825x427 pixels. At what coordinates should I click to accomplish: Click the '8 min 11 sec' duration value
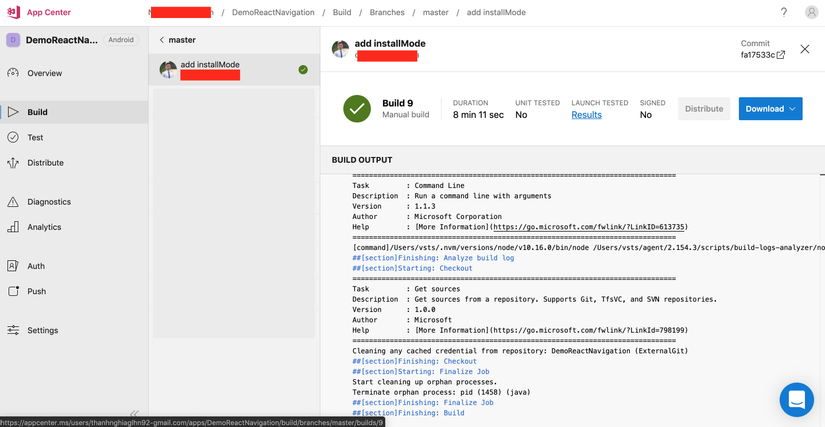(478, 115)
